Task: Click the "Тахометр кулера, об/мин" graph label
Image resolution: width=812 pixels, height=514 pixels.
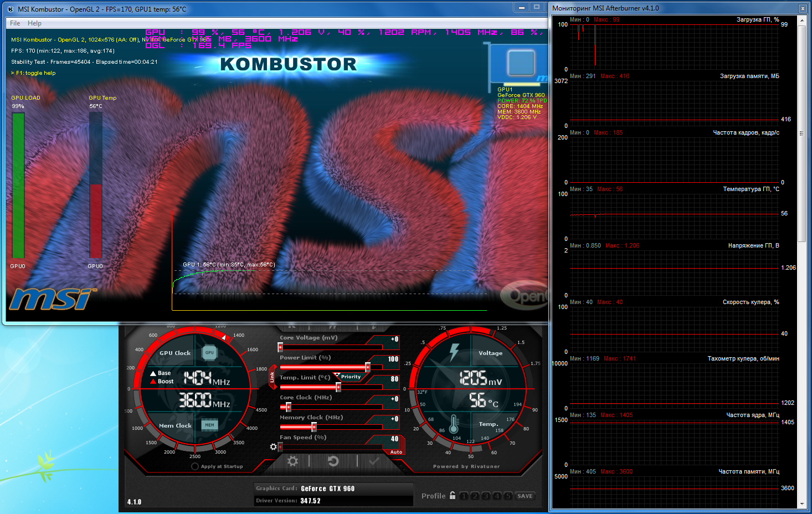Action: (x=743, y=358)
